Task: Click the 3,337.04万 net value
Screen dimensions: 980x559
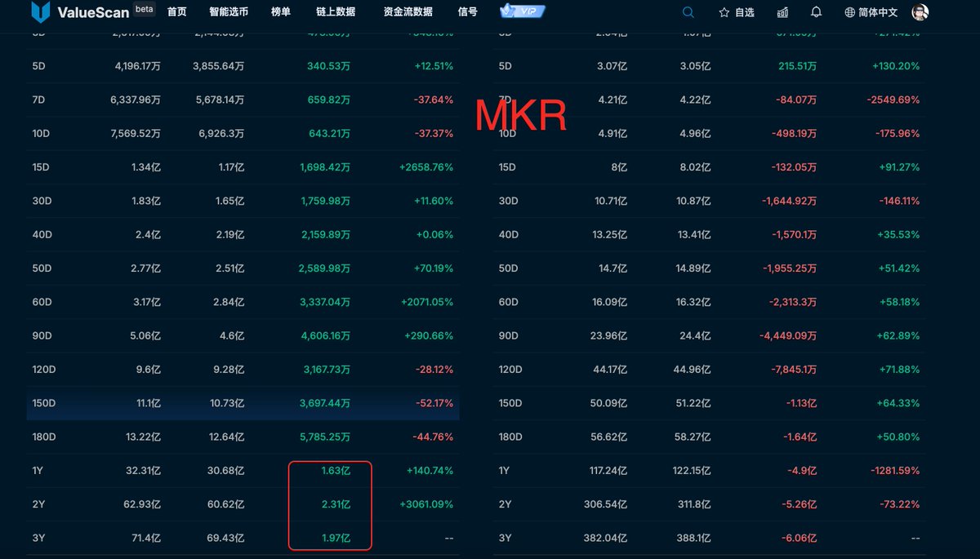Action: [x=326, y=302]
